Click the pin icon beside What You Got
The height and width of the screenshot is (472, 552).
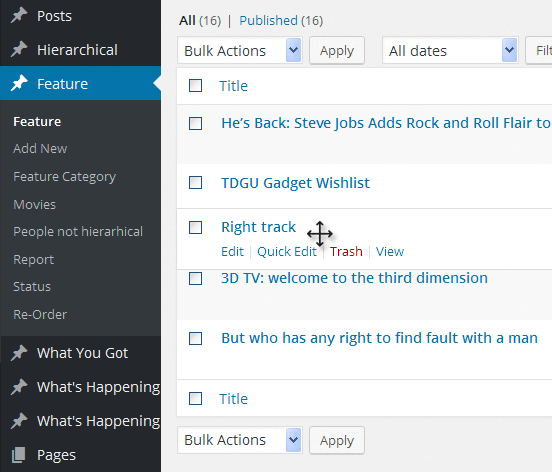[19, 353]
